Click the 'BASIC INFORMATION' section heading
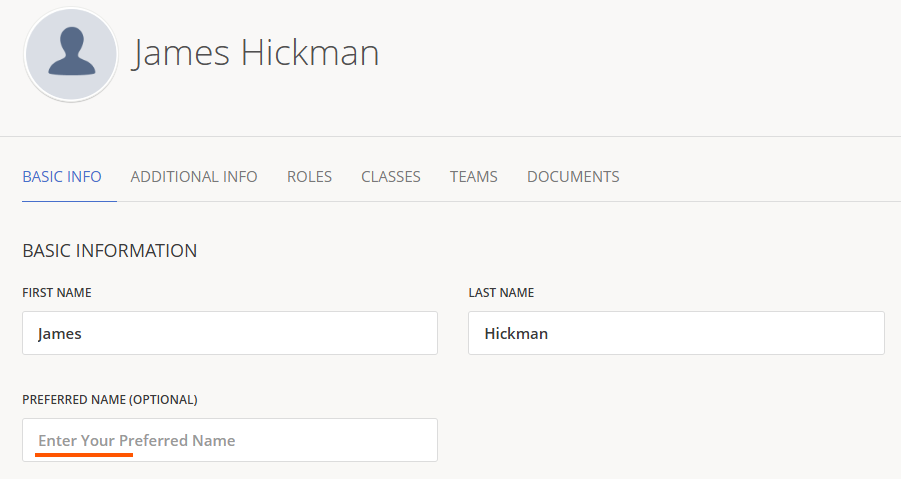Viewport: 901px width, 479px height. (110, 251)
